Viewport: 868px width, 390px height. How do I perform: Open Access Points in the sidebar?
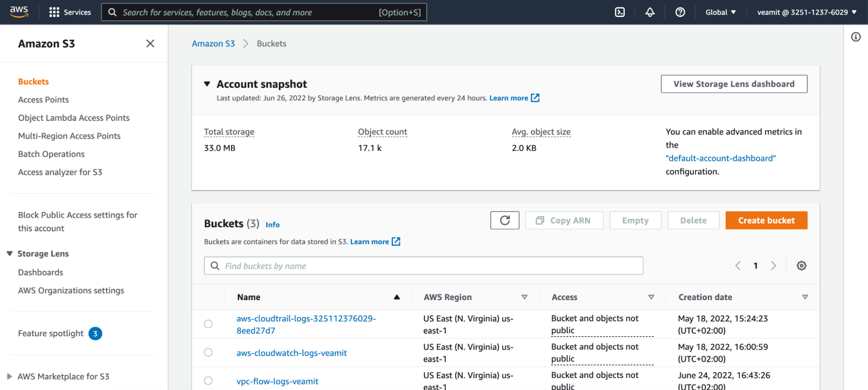(43, 99)
